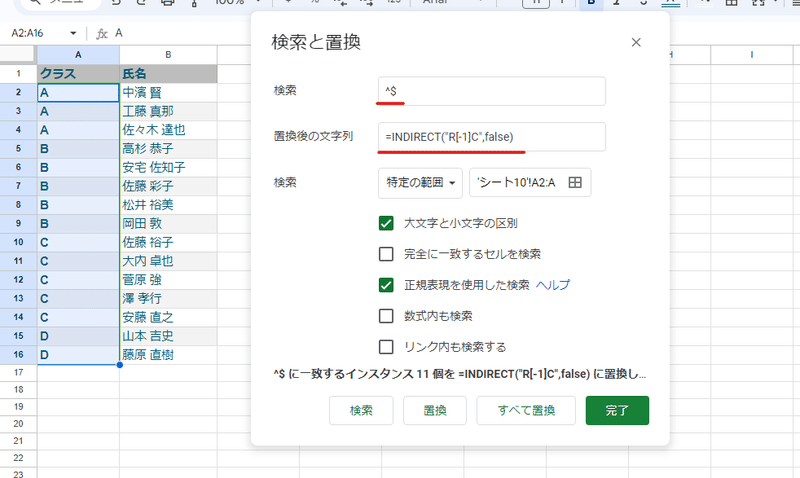Check 完全に一致するセルを検索 checkbox
Image resolution: width=800 pixels, height=478 pixels.
[386, 254]
